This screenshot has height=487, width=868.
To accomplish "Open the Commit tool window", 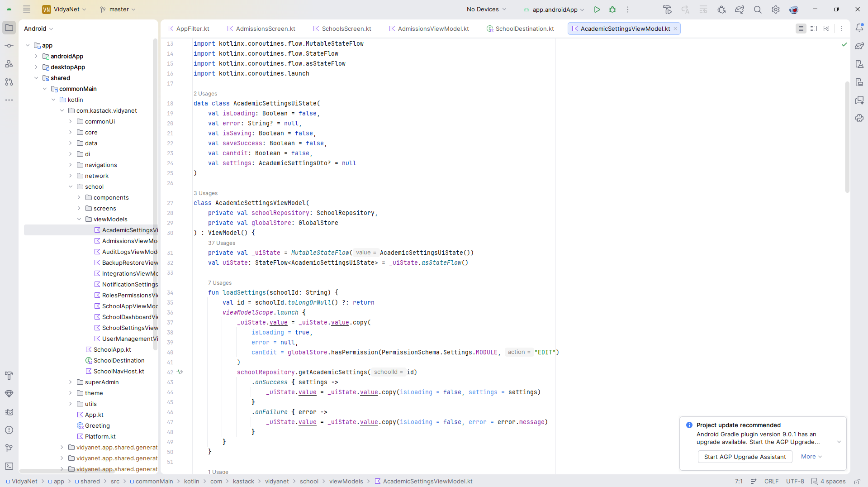I will coord(9,46).
